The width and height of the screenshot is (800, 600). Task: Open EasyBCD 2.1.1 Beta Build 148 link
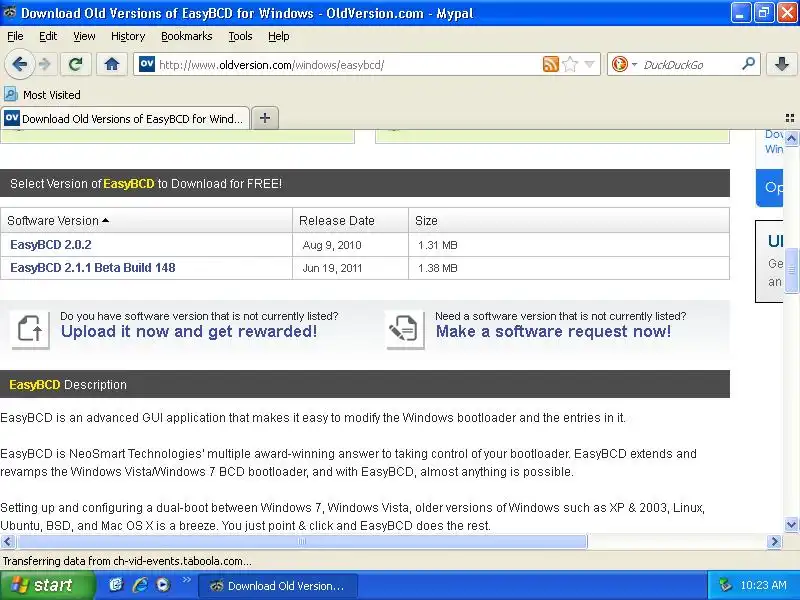coord(93,268)
